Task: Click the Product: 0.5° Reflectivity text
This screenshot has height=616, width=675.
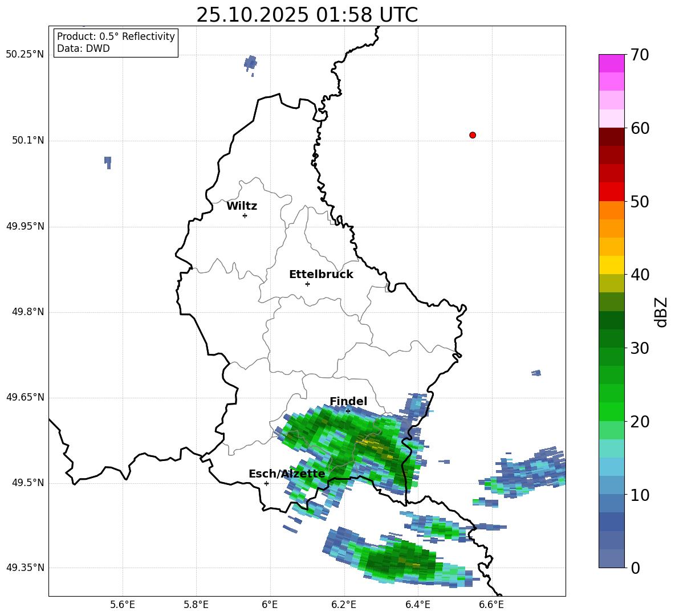Action: pos(116,36)
